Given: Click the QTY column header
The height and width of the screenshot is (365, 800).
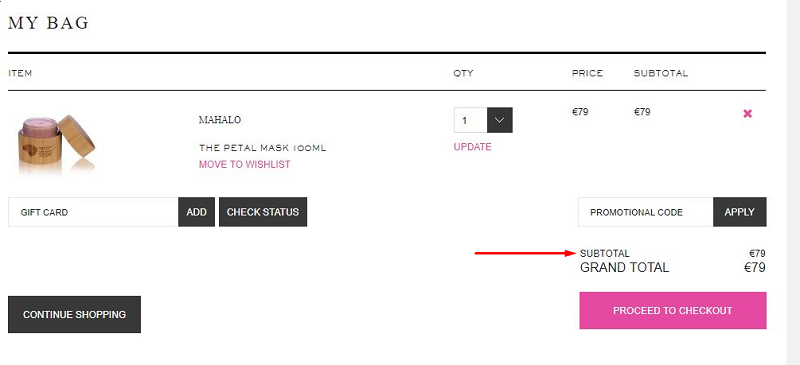Looking at the screenshot, I should tap(463, 73).
